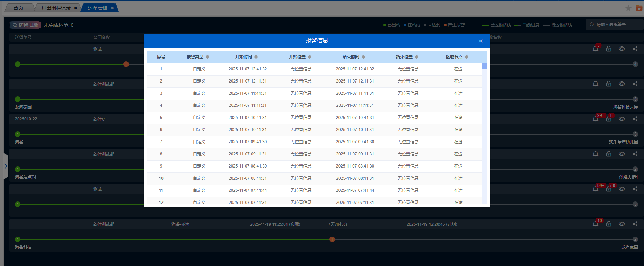Image resolution: width=644 pixels, height=266 pixels.
Task: Click the lock icon in the first waybill row
Action: point(609,49)
